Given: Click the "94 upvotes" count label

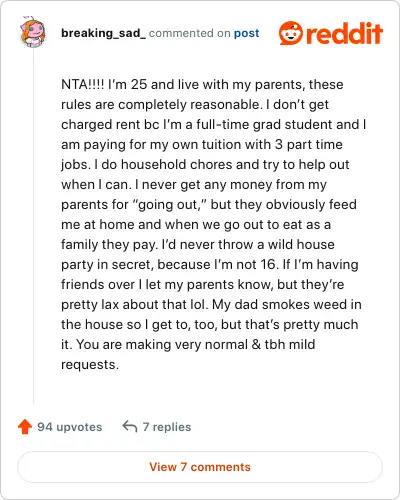Looking at the screenshot, I should [70, 427].
